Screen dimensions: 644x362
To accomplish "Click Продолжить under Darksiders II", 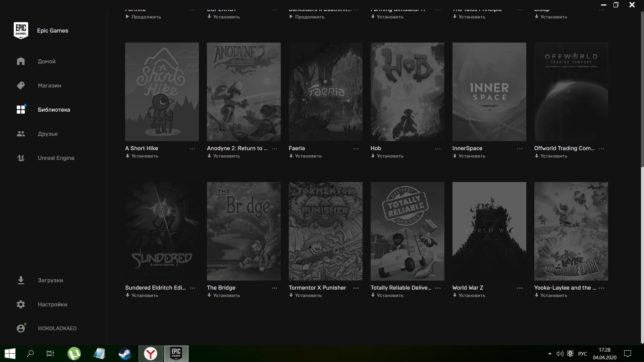I will [x=307, y=17].
